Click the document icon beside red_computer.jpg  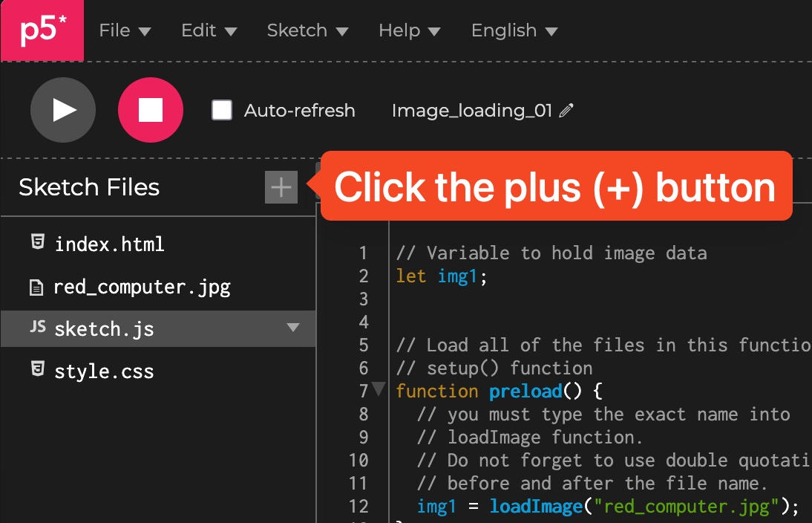point(36,288)
